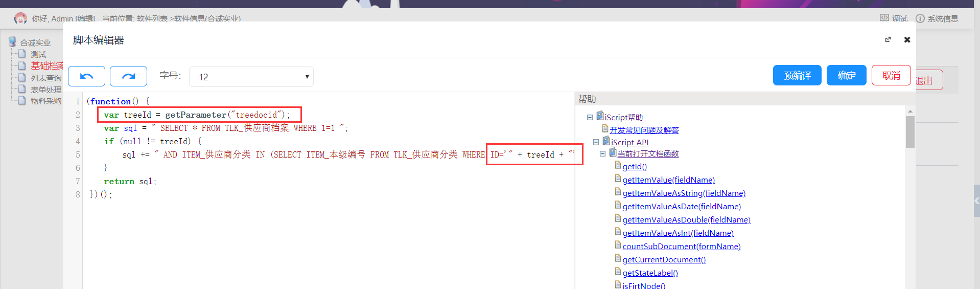Cancel using the 取消 button
The width and height of the screenshot is (980, 289).
point(891,75)
